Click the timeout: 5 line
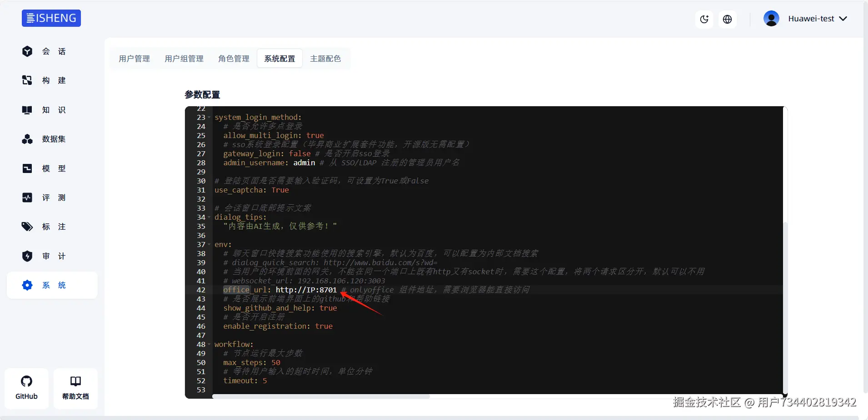Image resolution: width=868 pixels, height=420 pixels. 245,380
